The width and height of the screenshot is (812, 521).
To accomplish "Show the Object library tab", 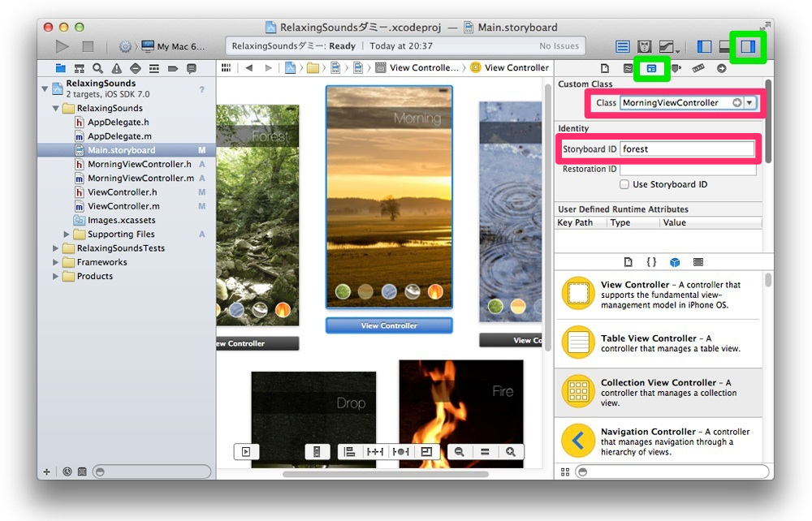I will click(x=674, y=262).
